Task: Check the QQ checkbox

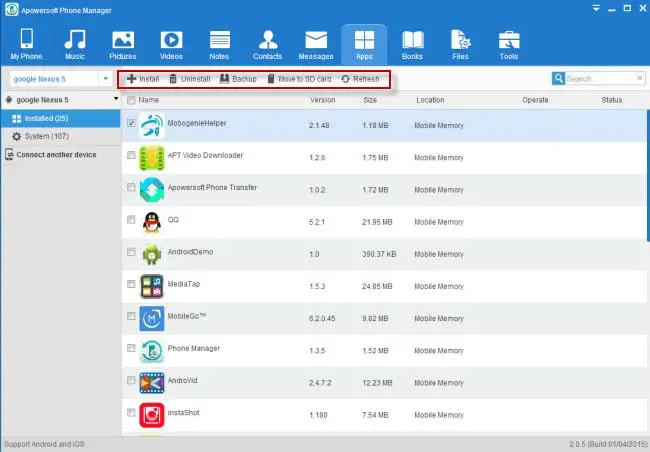Action: tap(131, 219)
